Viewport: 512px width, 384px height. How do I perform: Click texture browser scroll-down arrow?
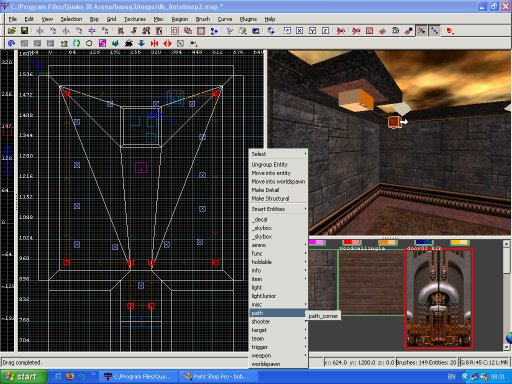point(506,347)
